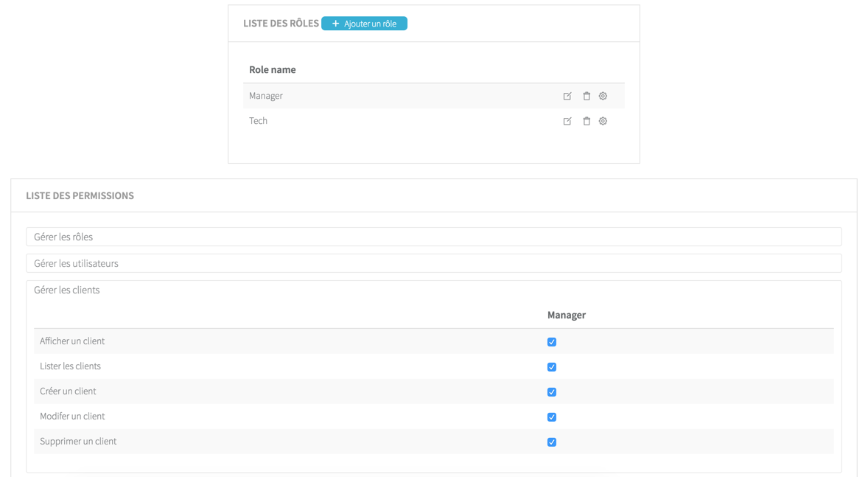868x477 pixels.
Task: Delete the Tech role with trash icon
Action: click(x=587, y=121)
